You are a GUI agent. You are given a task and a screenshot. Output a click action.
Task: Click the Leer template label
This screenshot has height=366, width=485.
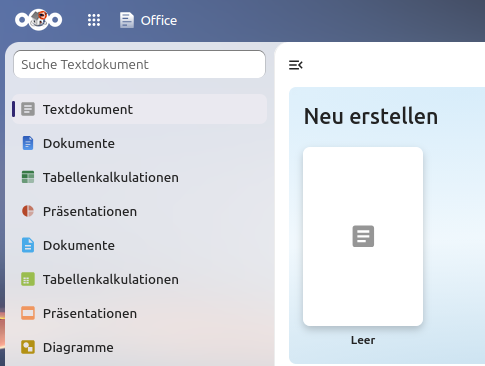pyautogui.click(x=363, y=340)
